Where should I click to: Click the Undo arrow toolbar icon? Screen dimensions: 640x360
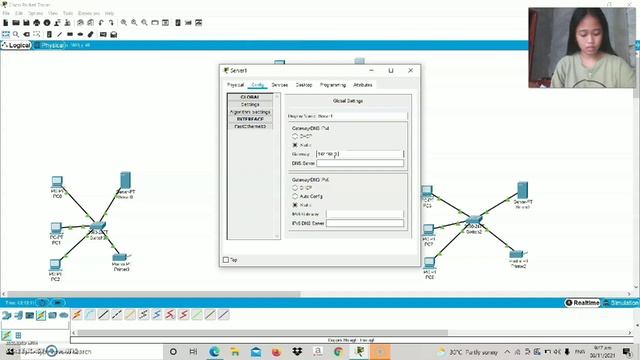coord(101,23)
